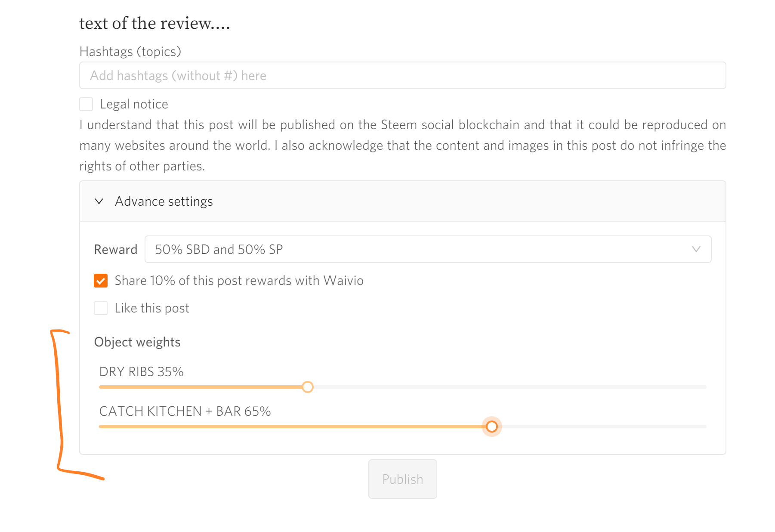The width and height of the screenshot is (775, 532).
Task: Focus the Add hashtags input field
Action: click(402, 76)
